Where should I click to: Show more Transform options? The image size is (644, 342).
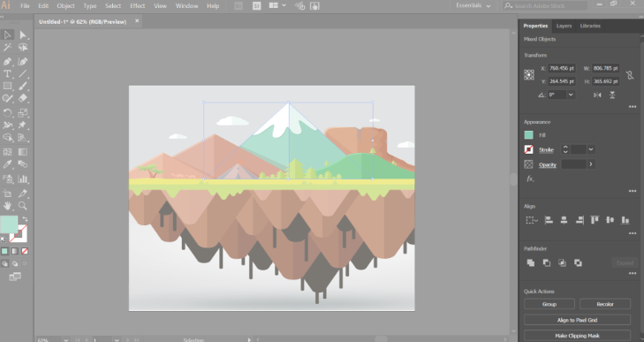click(633, 107)
